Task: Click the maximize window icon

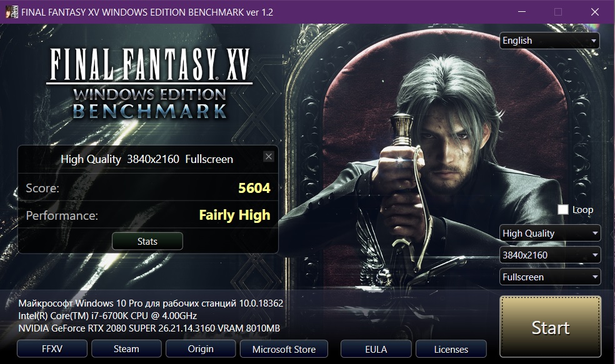Action: point(558,12)
